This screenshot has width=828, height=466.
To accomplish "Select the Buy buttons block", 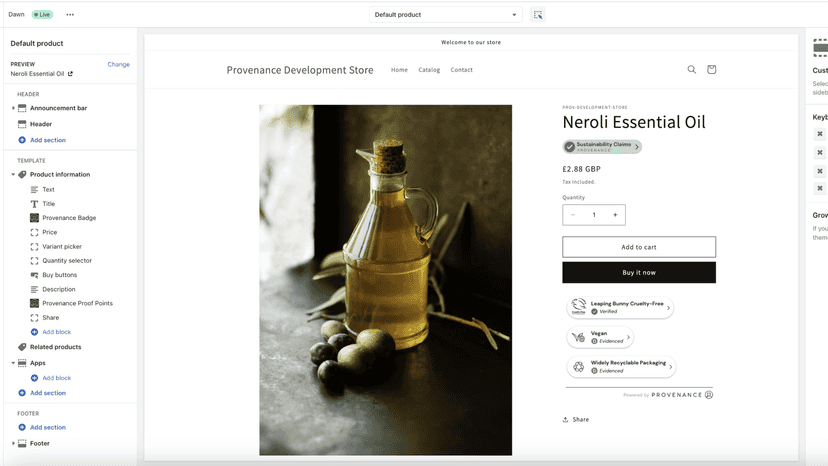I will 60,275.
